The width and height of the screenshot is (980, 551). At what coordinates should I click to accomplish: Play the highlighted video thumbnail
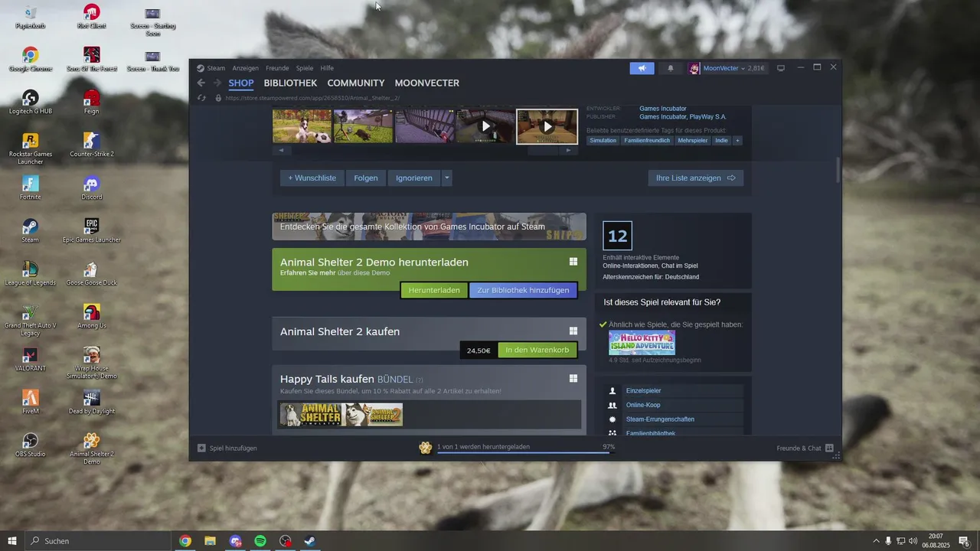tap(547, 126)
